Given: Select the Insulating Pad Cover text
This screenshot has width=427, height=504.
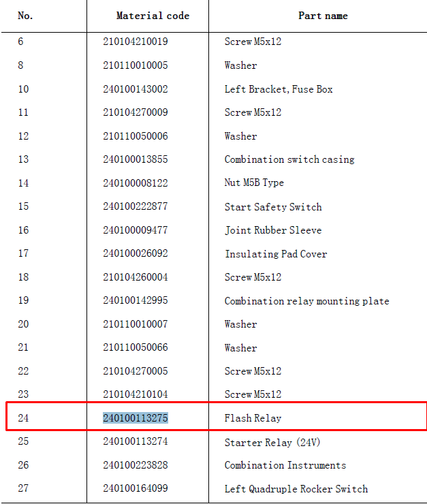Looking at the screenshot, I should [276, 254].
